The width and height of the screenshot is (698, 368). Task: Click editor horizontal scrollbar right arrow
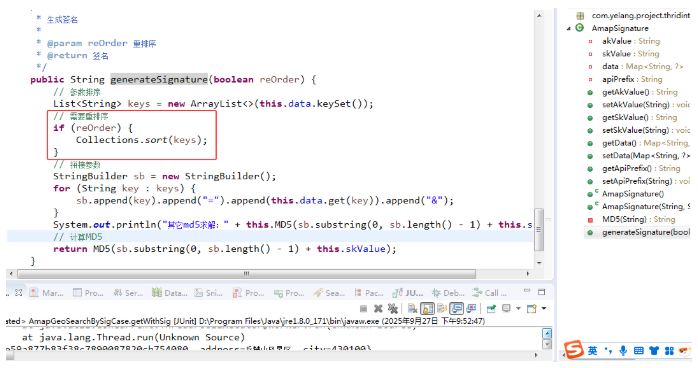coord(528,274)
